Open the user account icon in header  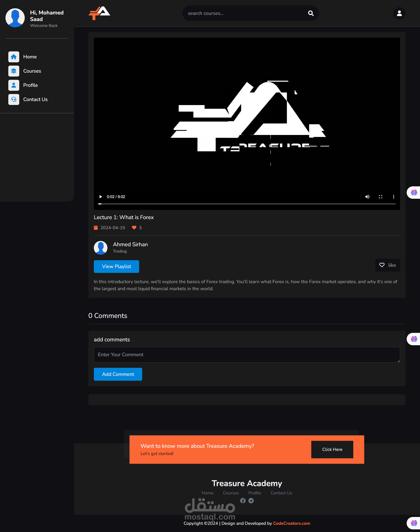tap(399, 13)
